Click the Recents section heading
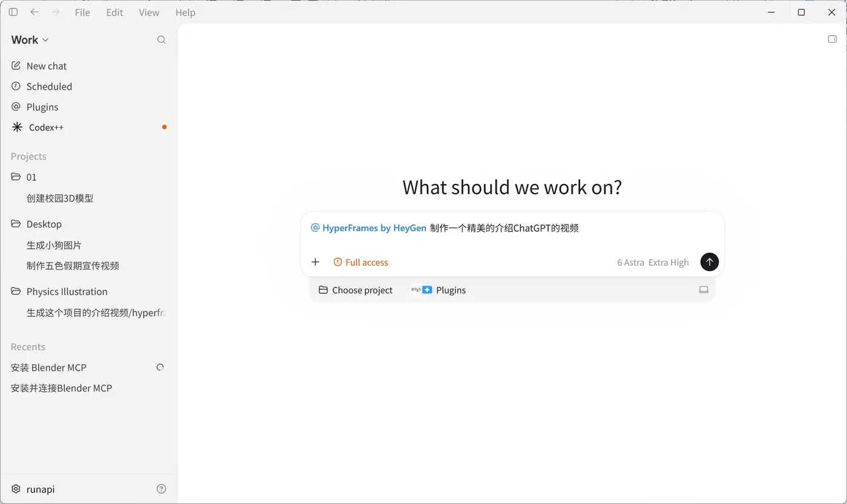This screenshot has width=847, height=504. click(28, 347)
